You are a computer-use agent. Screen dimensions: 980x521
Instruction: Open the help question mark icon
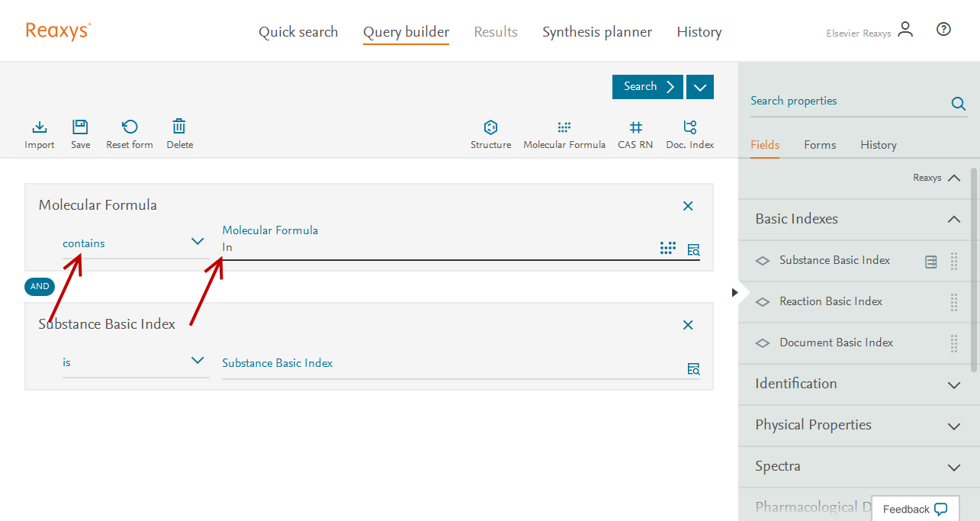pyautogui.click(x=943, y=30)
